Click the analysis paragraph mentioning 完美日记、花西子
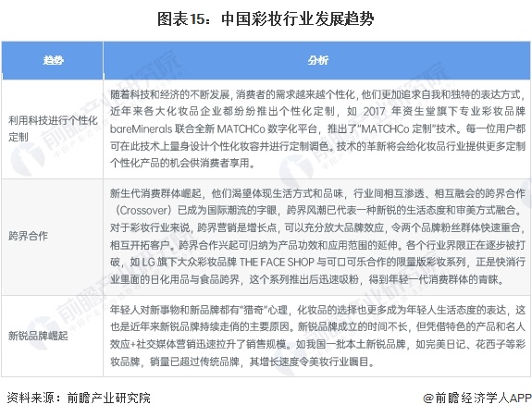The width and height of the screenshot is (532, 417). 317,336
